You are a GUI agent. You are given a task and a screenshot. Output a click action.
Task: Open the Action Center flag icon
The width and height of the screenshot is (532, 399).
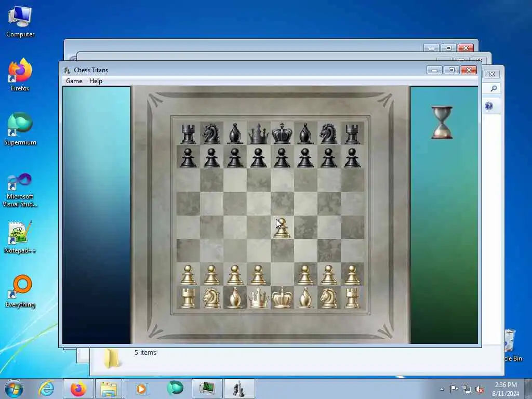coord(454,389)
